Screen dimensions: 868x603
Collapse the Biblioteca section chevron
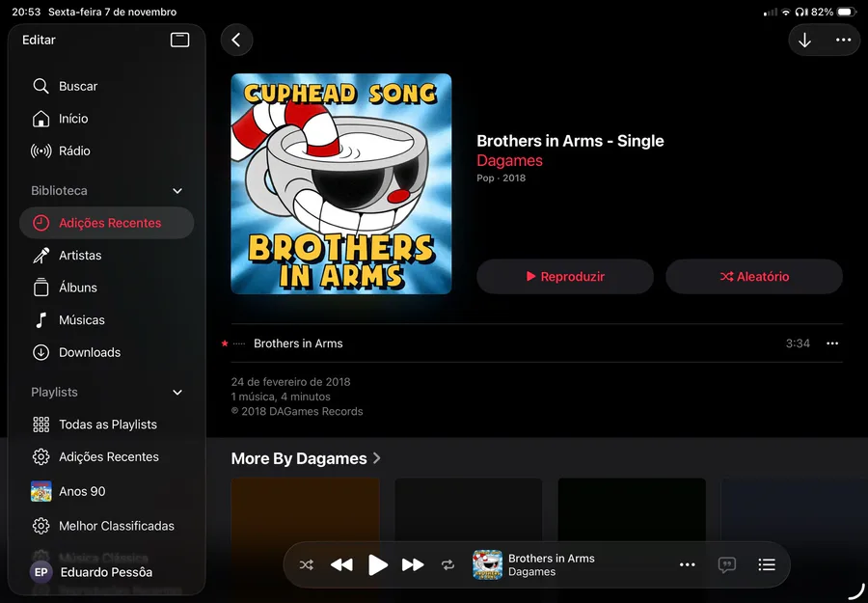pyautogui.click(x=177, y=190)
